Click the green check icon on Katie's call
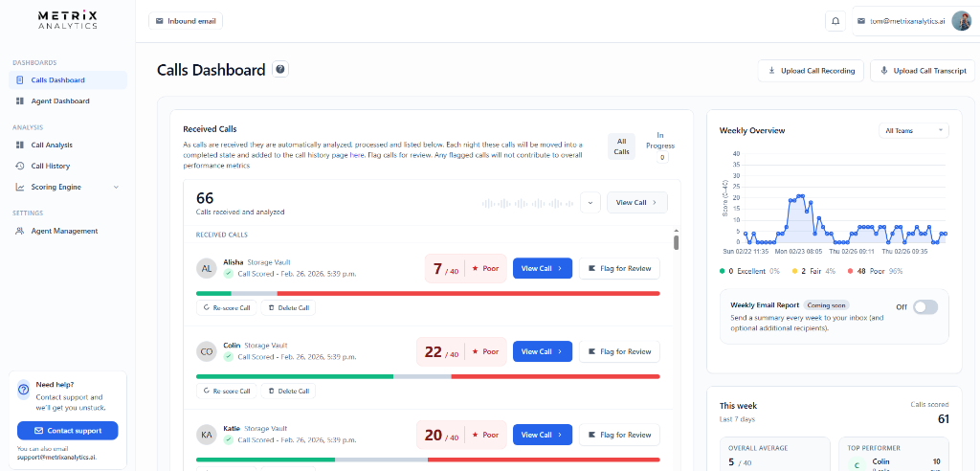This screenshot has width=980, height=471. click(x=228, y=439)
